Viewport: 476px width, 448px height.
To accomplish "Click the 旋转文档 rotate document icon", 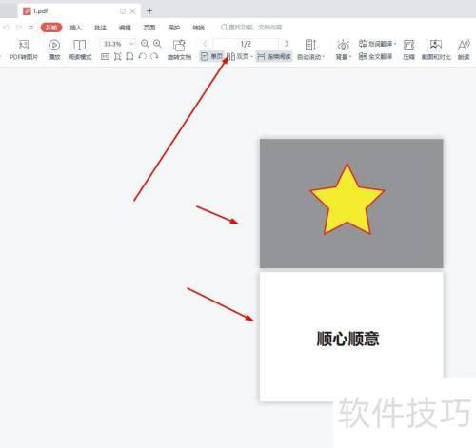I will click(x=179, y=46).
